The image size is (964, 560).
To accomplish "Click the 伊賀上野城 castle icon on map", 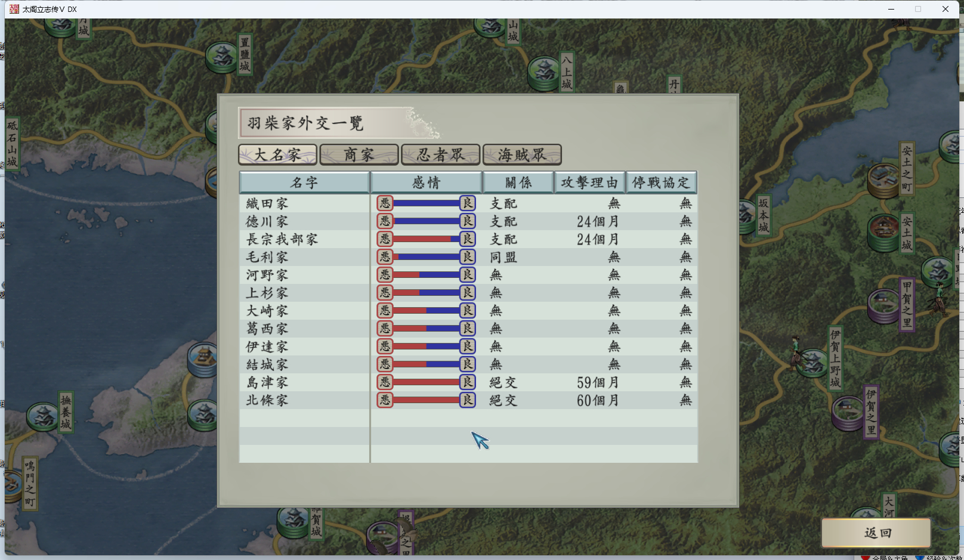I will (812, 363).
